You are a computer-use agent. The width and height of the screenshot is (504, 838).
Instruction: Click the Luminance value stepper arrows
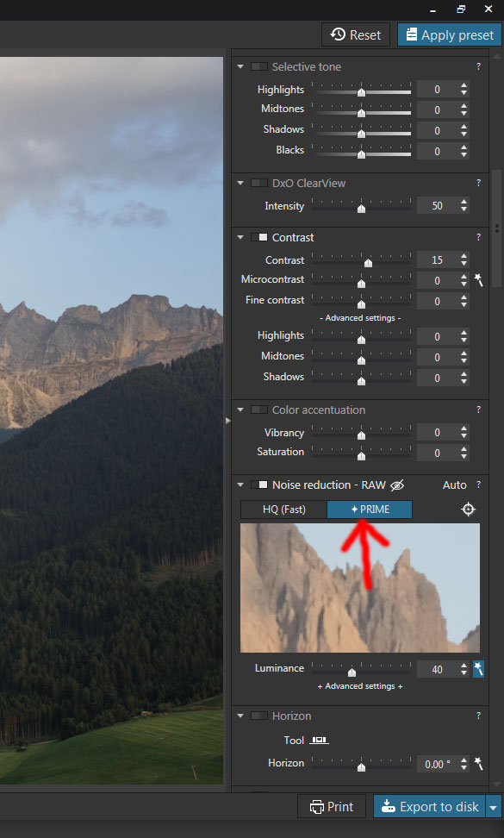[464, 668]
